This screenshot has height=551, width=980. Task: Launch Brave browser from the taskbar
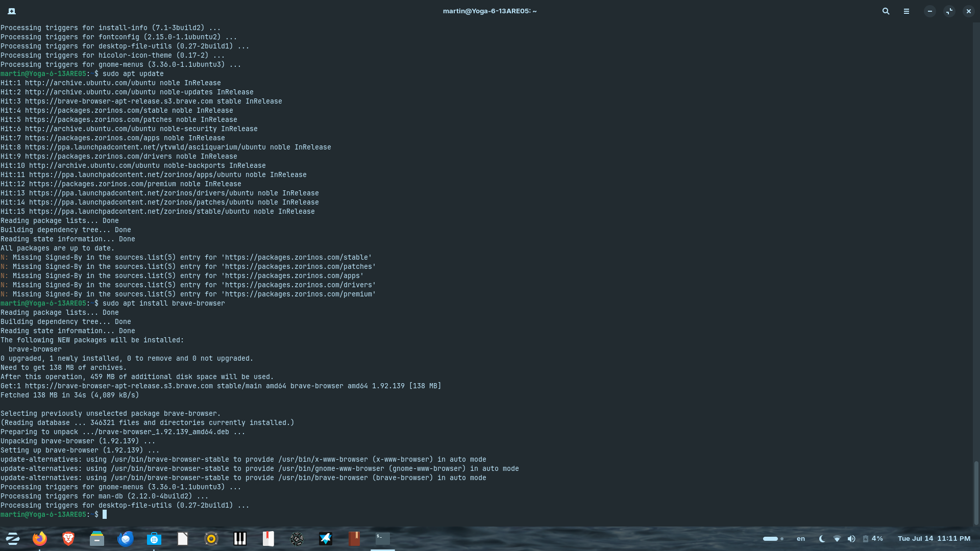coord(68,538)
